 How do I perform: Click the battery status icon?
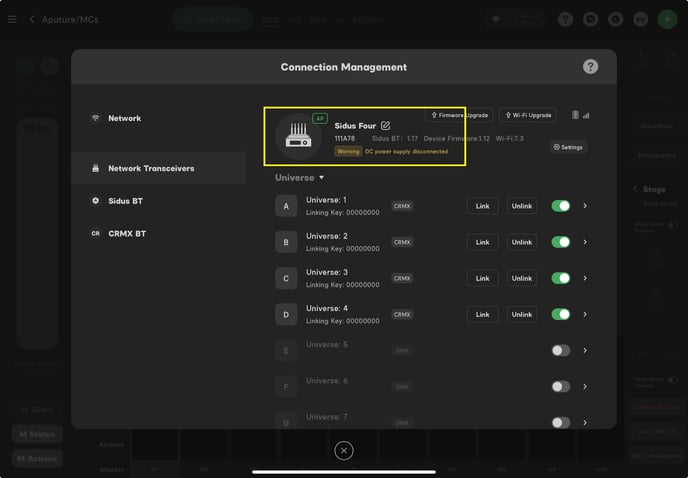(575, 115)
